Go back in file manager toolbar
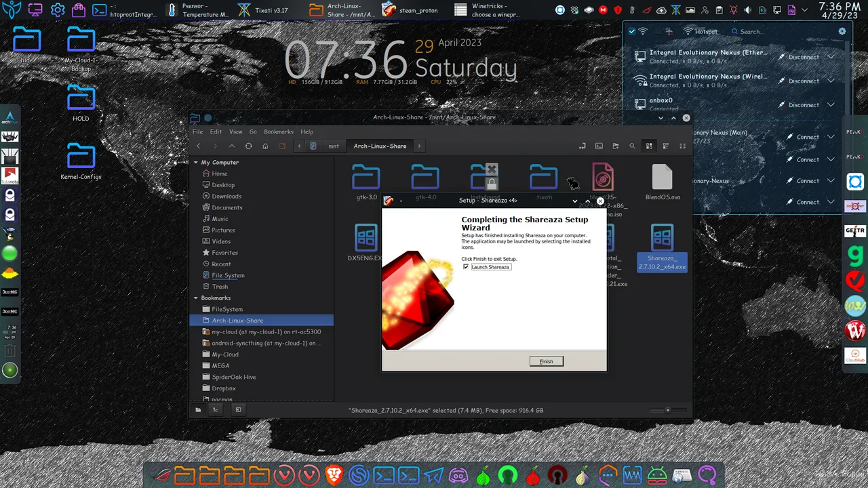Screen dimensions: 868x488 (199, 146)
